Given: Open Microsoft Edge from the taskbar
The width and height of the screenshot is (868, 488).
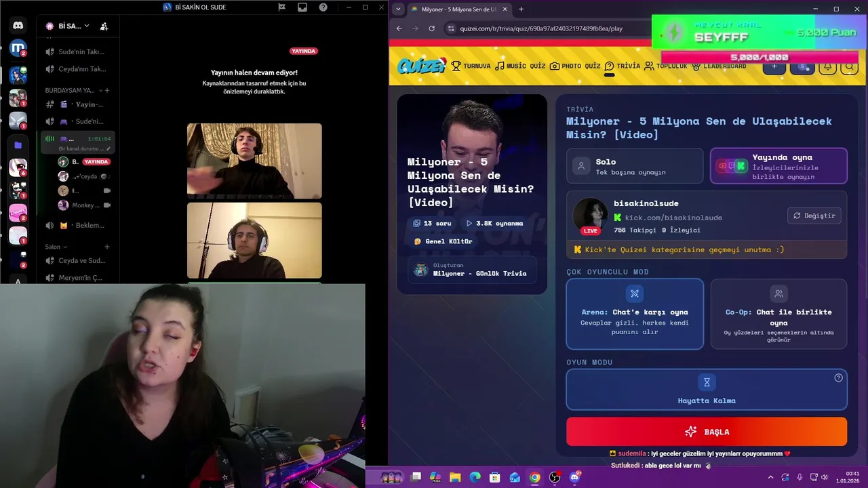Looking at the screenshot, I should coord(475,477).
